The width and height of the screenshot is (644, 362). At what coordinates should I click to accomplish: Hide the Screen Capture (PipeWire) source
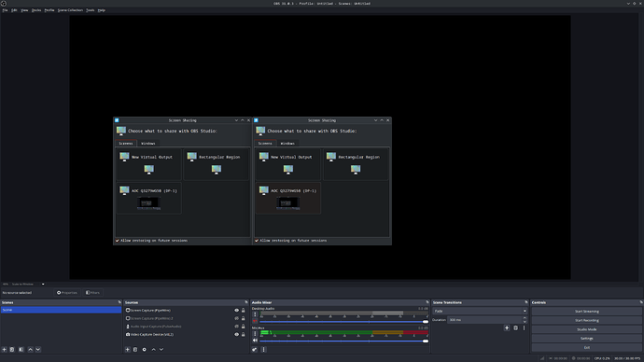coord(236,311)
